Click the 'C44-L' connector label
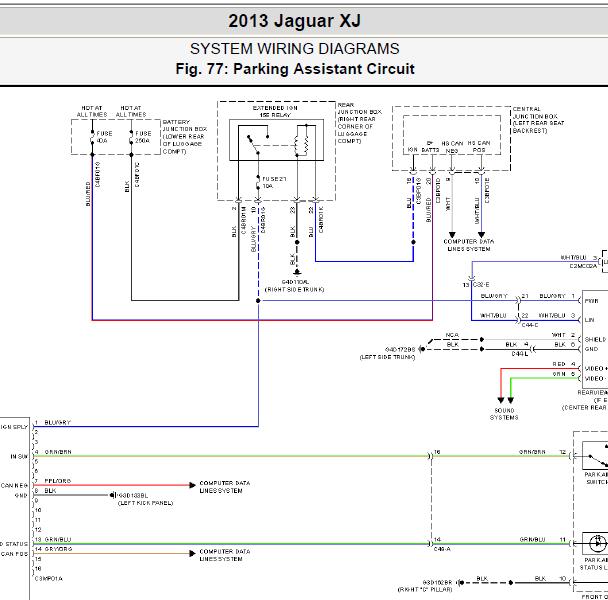This screenshot has height=600, width=608. (x=520, y=354)
